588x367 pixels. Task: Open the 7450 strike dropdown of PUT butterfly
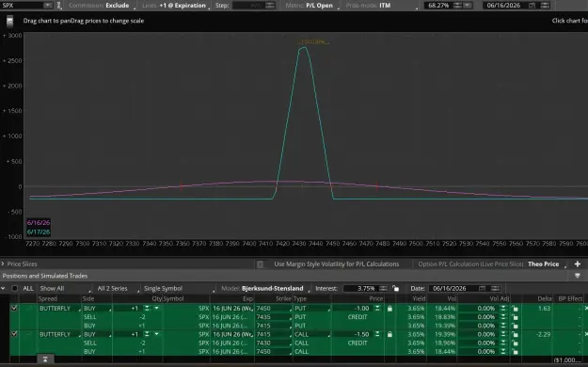[x=274, y=309]
